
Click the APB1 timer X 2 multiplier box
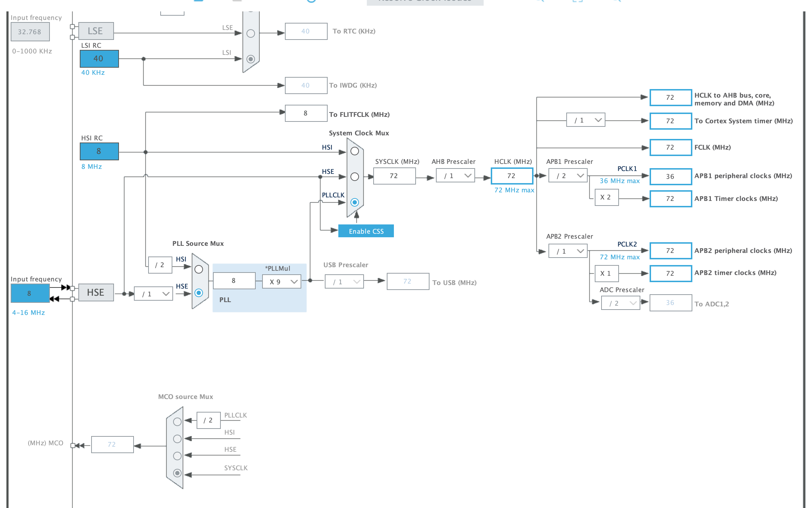[x=607, y=197]
